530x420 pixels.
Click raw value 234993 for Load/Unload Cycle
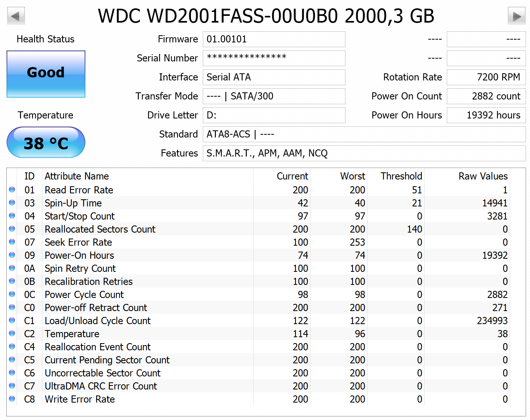pos(492,321)
